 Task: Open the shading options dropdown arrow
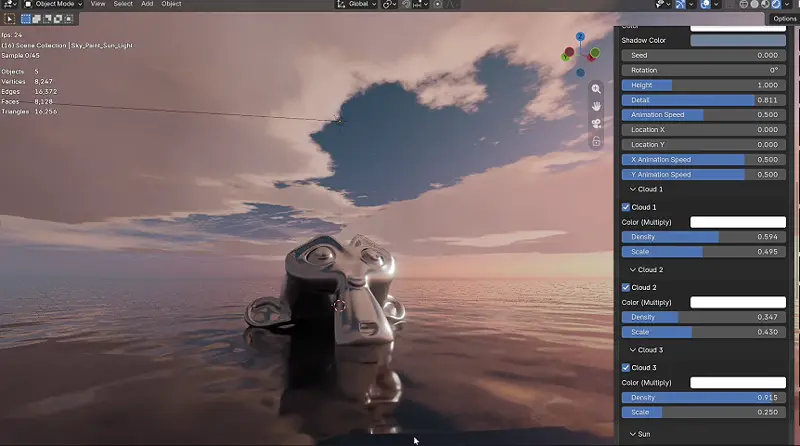[787, 4]
